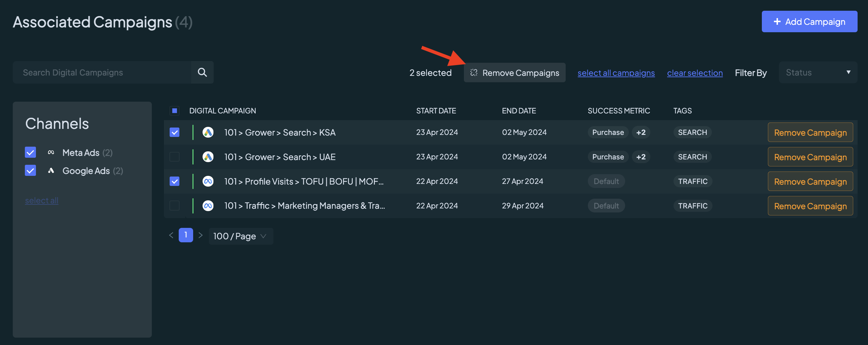Select page 1 in pagination
868x345 pixels.
pyautogui.click(x=186, y=235)
